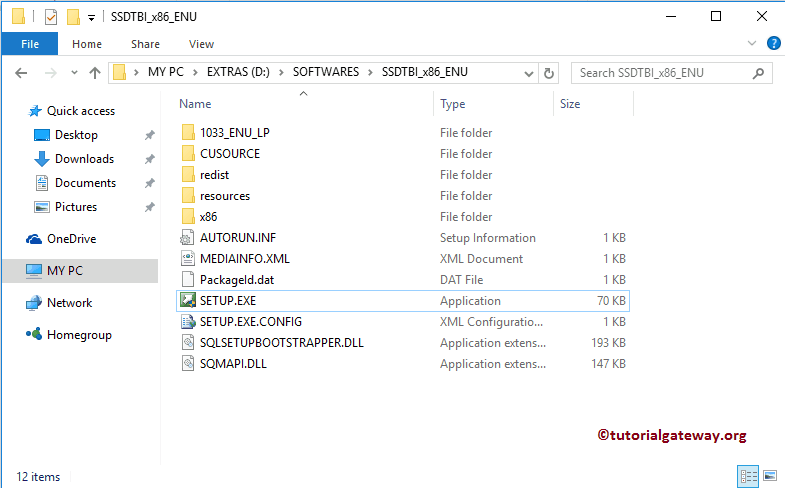Click the SETUP.EXE.CONFIG file icon
The width and height of the screenshot is (785, 488).
[188, 322]
